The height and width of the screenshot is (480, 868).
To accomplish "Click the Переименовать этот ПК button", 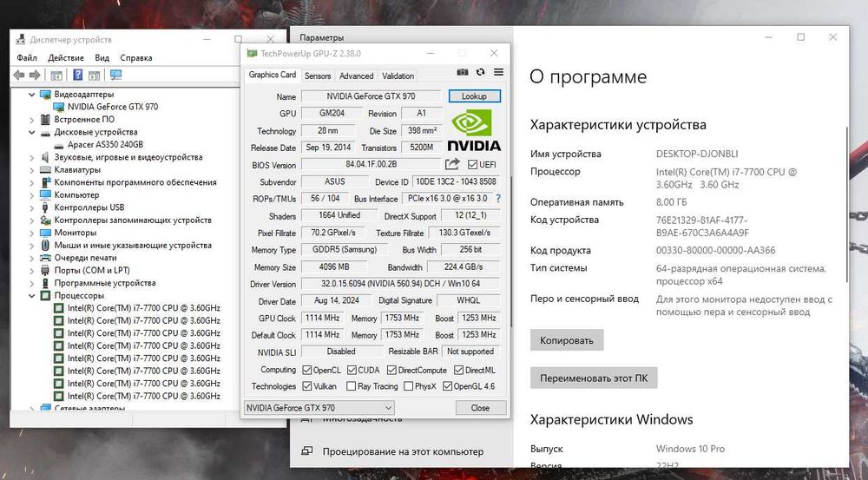I will pos(594,378).
